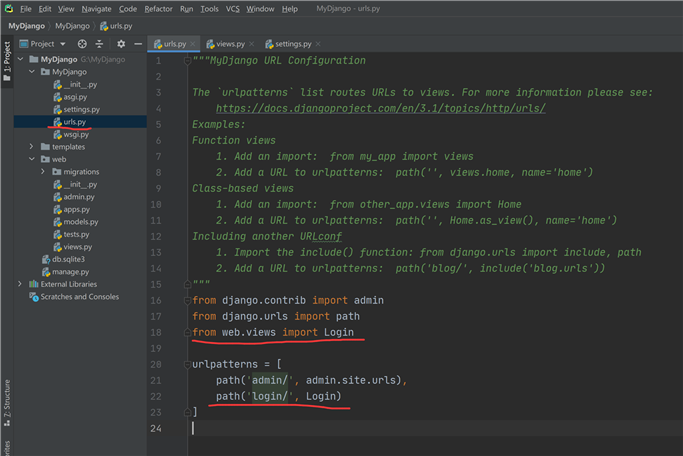Close the urls.py tab
The height and width of the screenshot is (456, 683).
click(x=193, y=44)
